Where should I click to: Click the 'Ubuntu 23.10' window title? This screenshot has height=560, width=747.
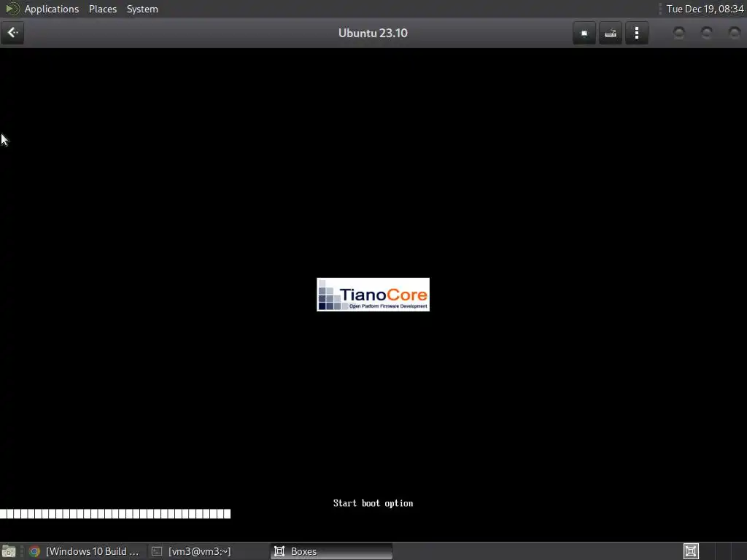tap(373, 34)
